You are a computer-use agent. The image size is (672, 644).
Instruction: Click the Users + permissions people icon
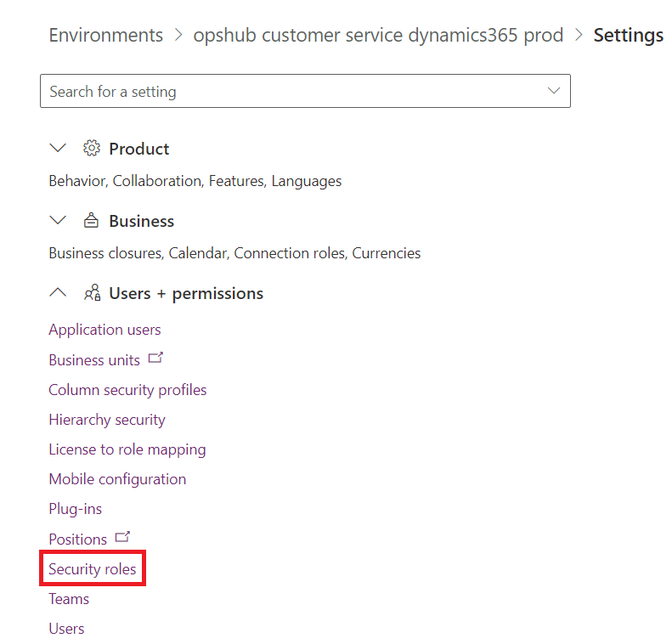click(92, 293)
